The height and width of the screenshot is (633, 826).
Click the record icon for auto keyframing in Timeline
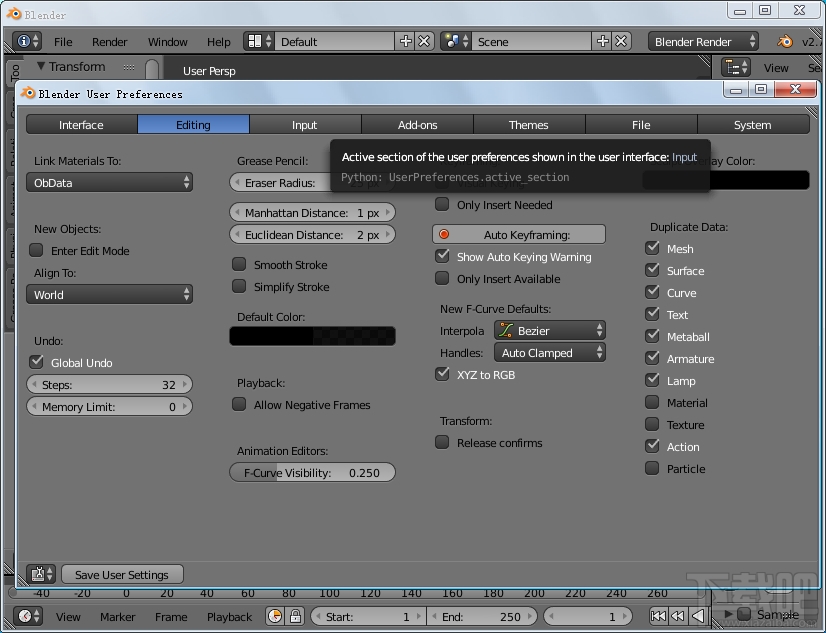(275, 617)
